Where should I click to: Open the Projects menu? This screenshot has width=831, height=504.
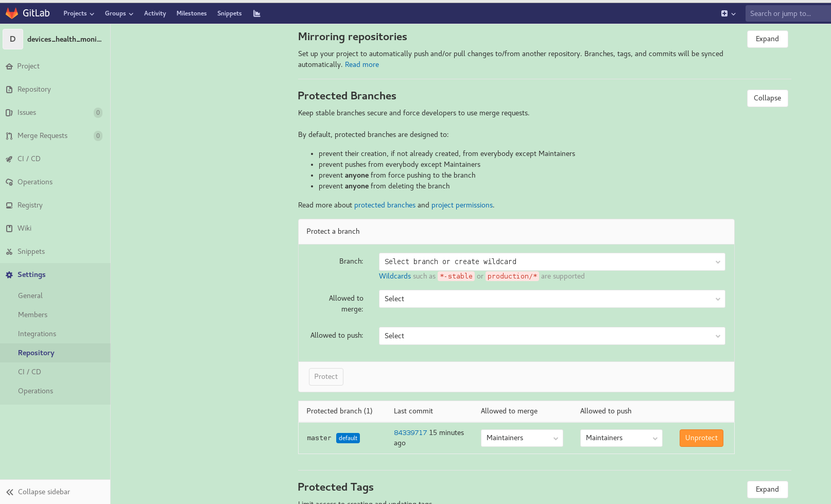(78, 13)
